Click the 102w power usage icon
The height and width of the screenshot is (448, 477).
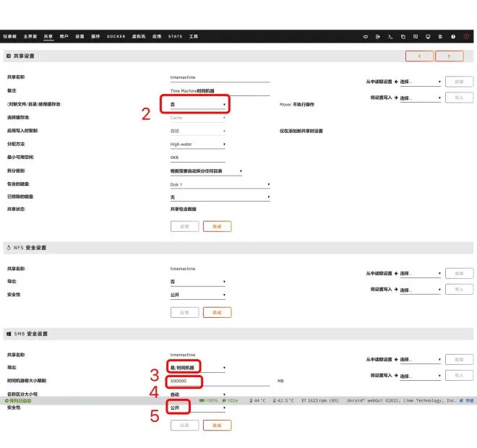[224, 400]
